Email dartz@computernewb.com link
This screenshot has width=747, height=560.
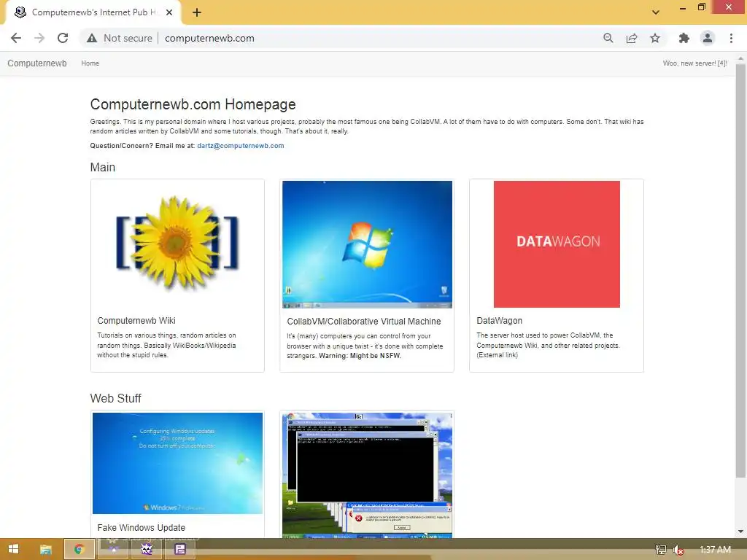tap(241, 146)
